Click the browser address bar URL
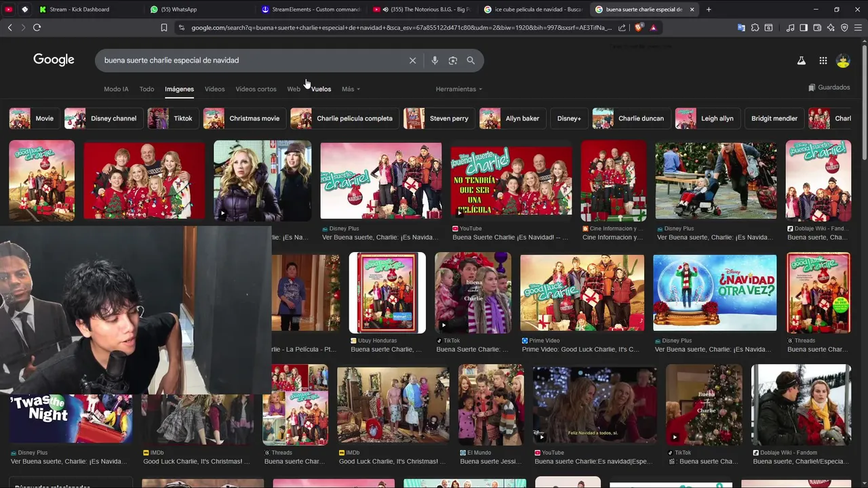The width and height of the screenshot is (868, 488). point(400,28)
